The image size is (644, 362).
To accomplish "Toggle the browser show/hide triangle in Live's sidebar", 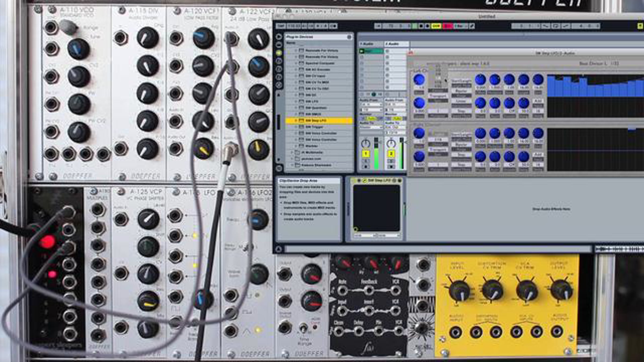I will tap(279, 36).
